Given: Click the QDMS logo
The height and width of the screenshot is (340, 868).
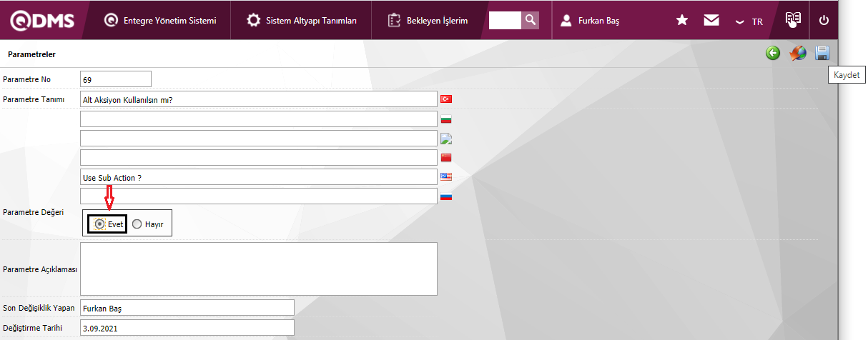Looking at the screenshot, I should click(x=41, y=20).
